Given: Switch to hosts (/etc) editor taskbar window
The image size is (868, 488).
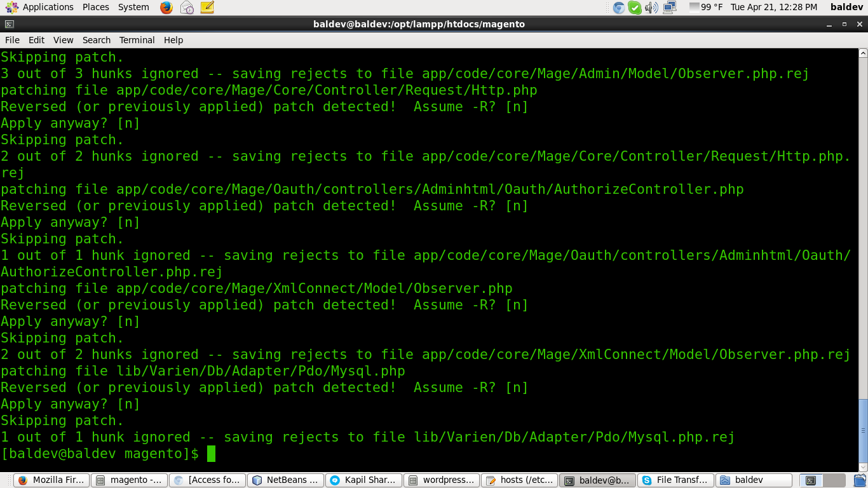Looking at the screenshot, I should [x=520, y=480].
